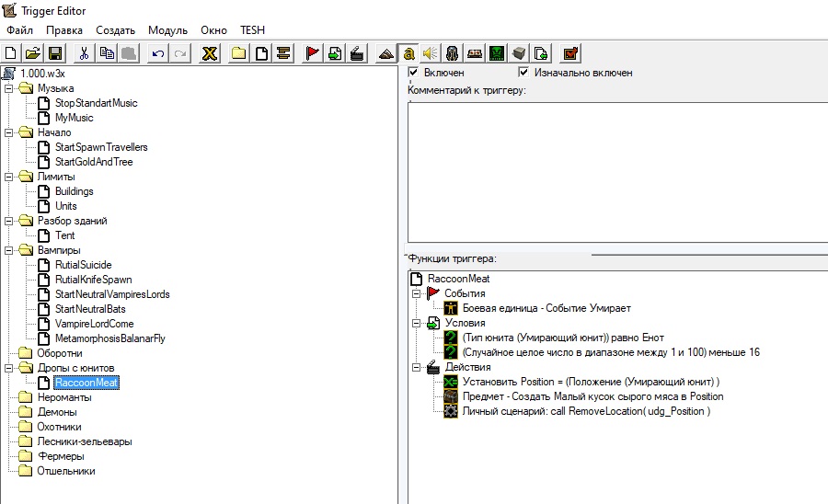Add a new event with the red flag icon
Screen dimensions: 828x504
tap(313, 53)
